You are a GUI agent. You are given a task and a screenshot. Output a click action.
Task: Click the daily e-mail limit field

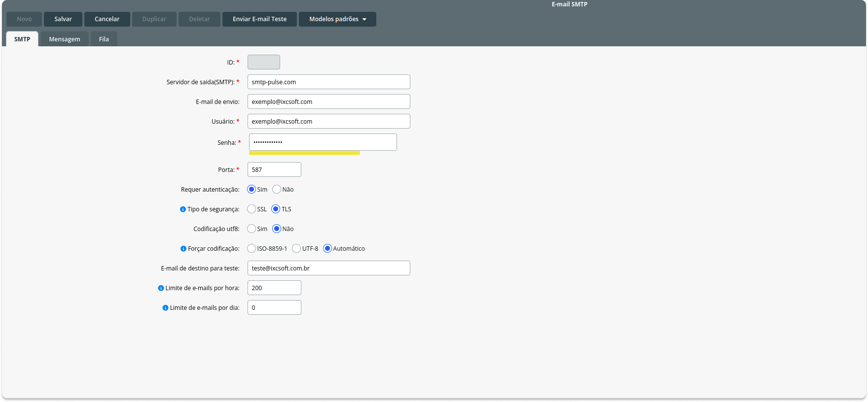[274, 307]
